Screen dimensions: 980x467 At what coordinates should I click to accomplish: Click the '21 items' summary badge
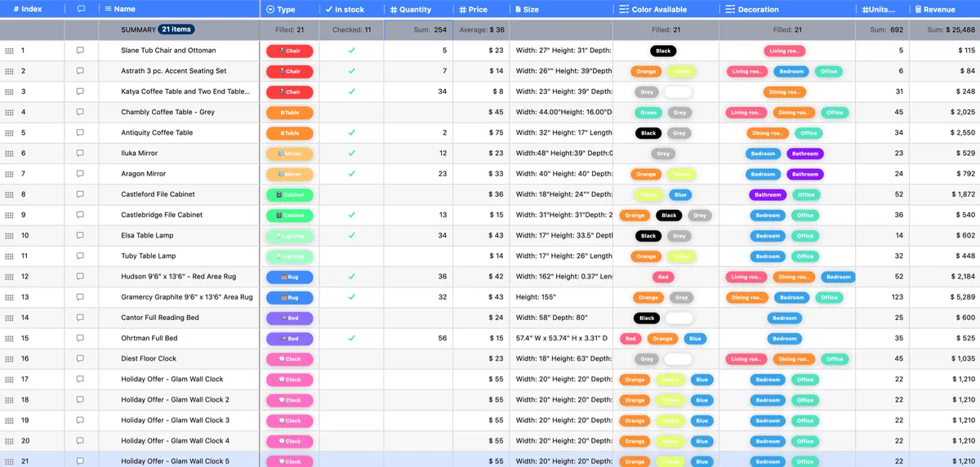click(x=176, y=29)
